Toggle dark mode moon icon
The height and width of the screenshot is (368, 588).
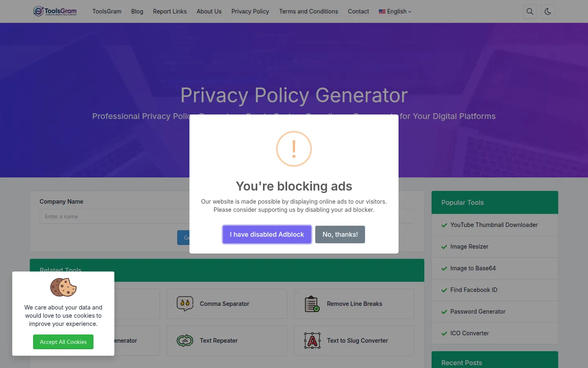coord(548,11)
